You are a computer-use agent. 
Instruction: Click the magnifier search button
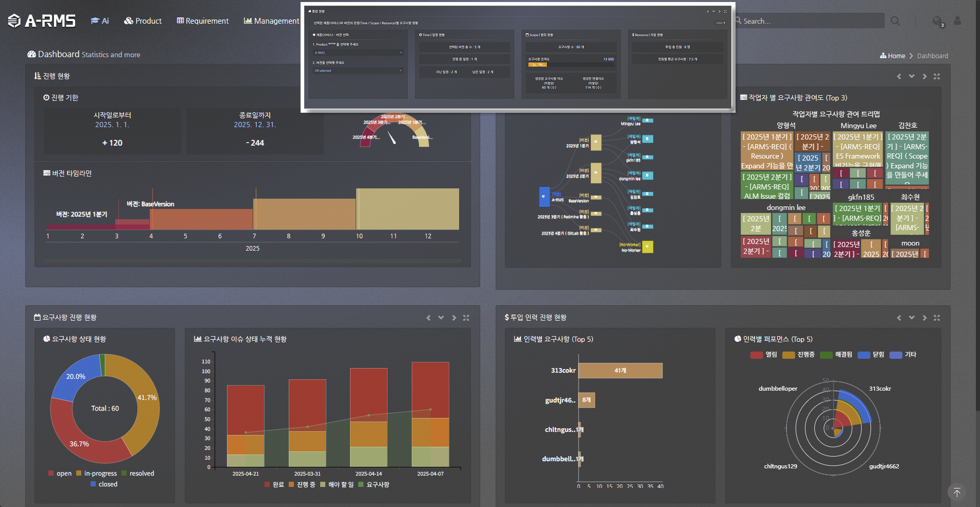click(x=895, y=21)
